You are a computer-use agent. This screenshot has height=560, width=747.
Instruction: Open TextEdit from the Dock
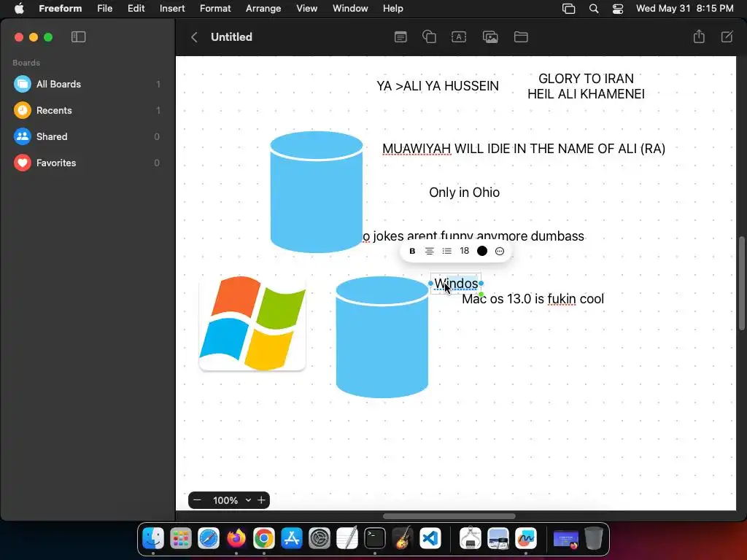[347, 539]
